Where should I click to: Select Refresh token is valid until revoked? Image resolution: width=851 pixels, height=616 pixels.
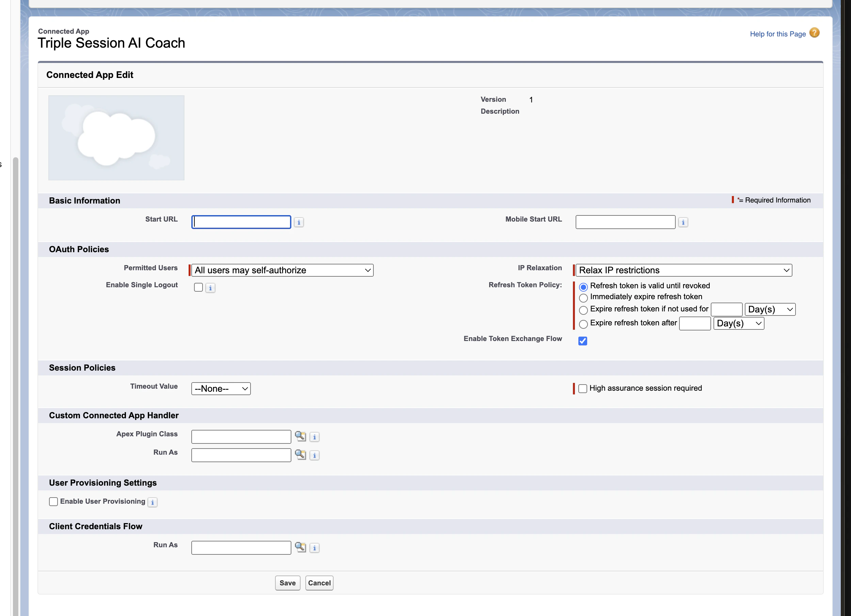tap(583, 287)
